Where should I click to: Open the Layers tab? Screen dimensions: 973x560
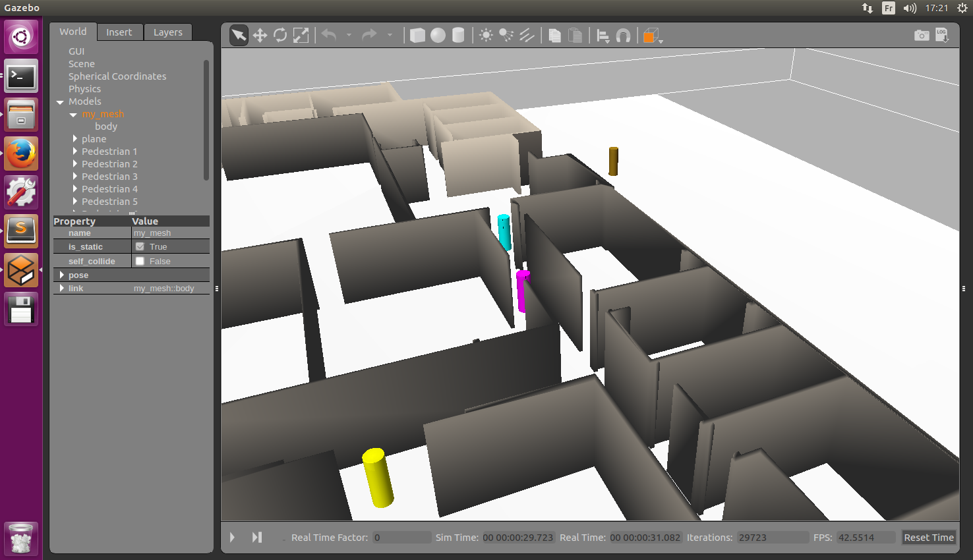point(167,32)
